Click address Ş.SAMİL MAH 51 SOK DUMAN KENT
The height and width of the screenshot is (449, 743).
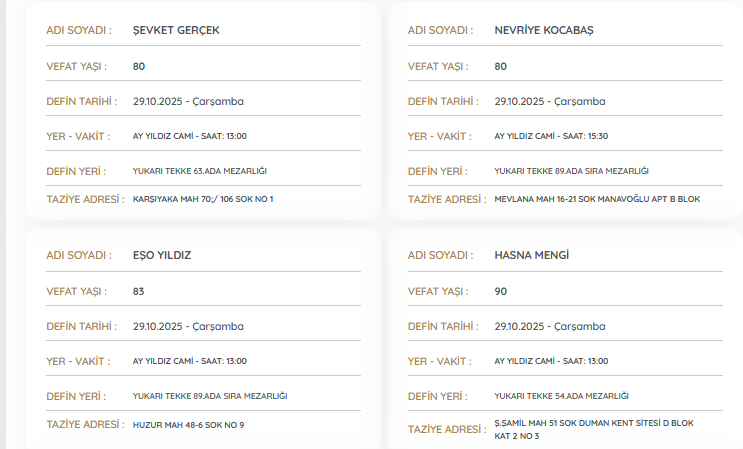pyautogui.click(x=594, y=423)
